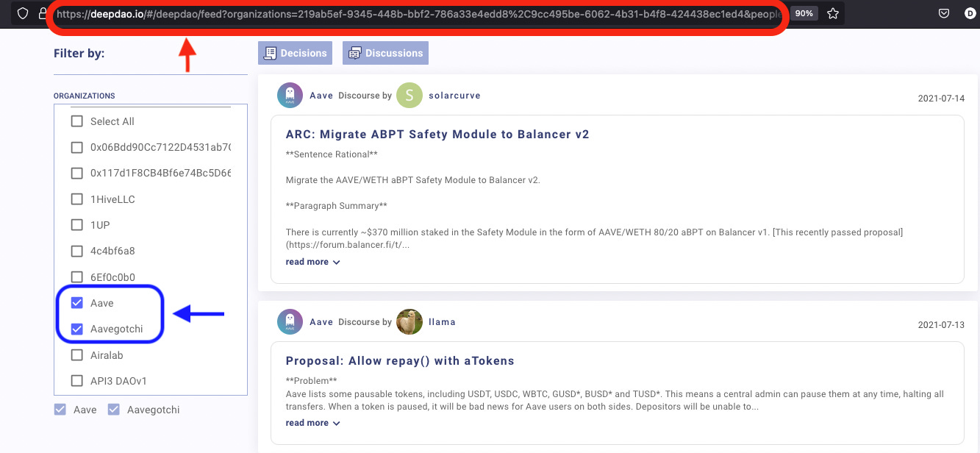
Task: Open ARC: Migrate ABPT Safety Module post title
Action: pyautogui.click(x=437, y=135)
